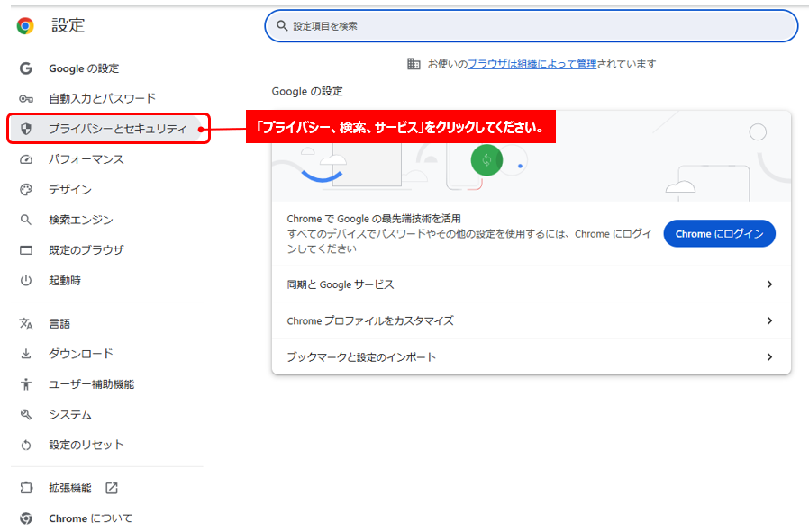Viewport: 809px width, 532px height.
Task: Click the key icon for 自動入力とパスワード
Action: click(x=20, y=98)
